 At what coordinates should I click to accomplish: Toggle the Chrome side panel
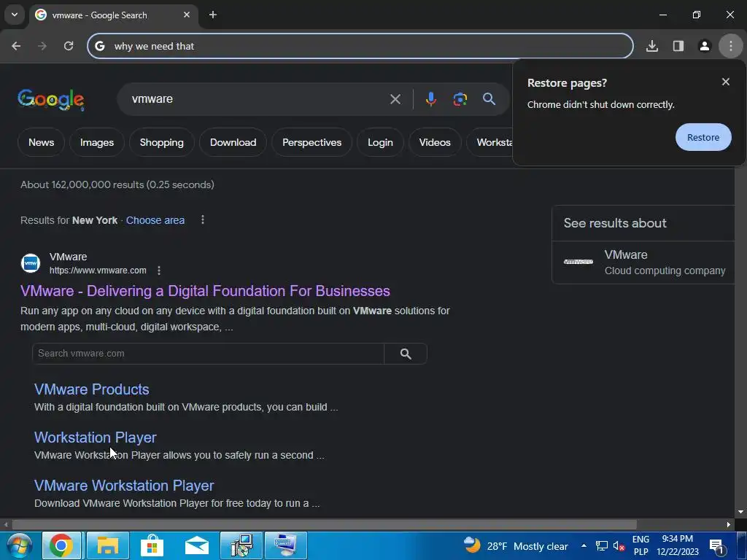coord(678,46)
